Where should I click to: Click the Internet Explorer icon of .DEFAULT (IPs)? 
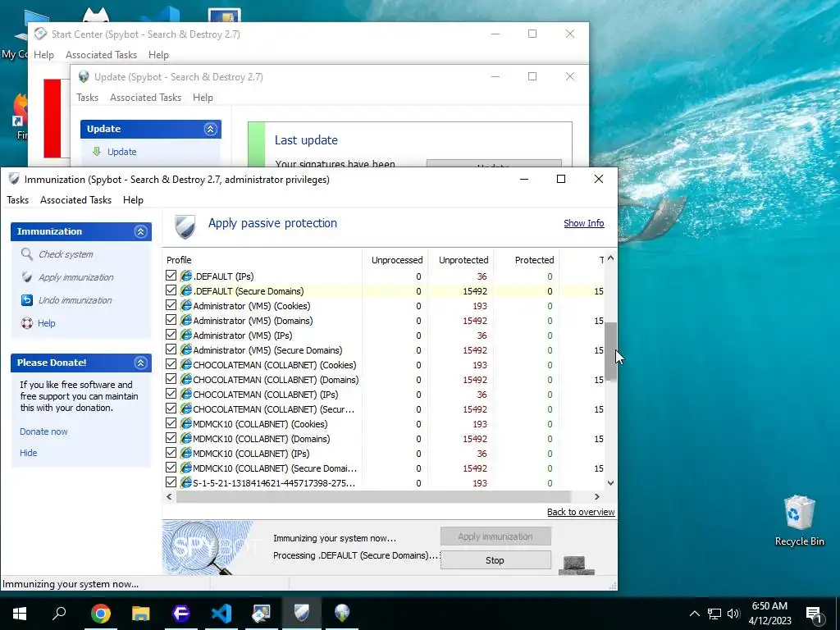point(186,276)
